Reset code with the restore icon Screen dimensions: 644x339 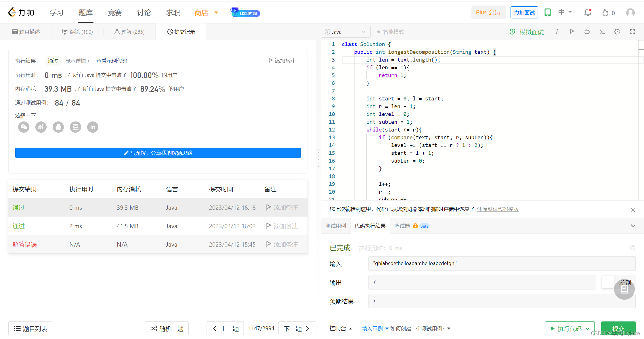pyautogui.click(x=587, y=32)
